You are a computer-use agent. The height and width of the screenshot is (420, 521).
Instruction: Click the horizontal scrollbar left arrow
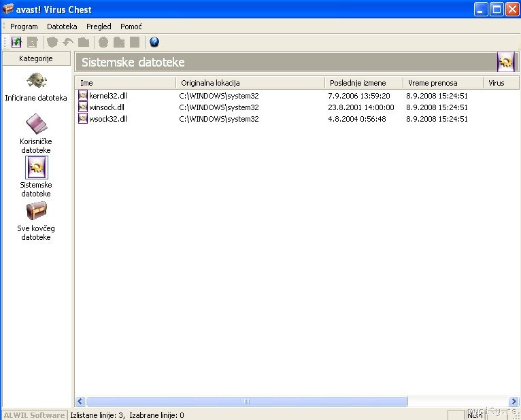80,401
